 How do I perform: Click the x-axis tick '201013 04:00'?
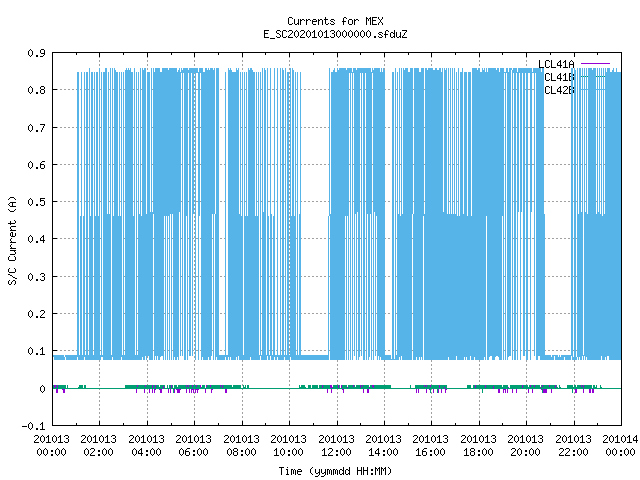[146, 446]
